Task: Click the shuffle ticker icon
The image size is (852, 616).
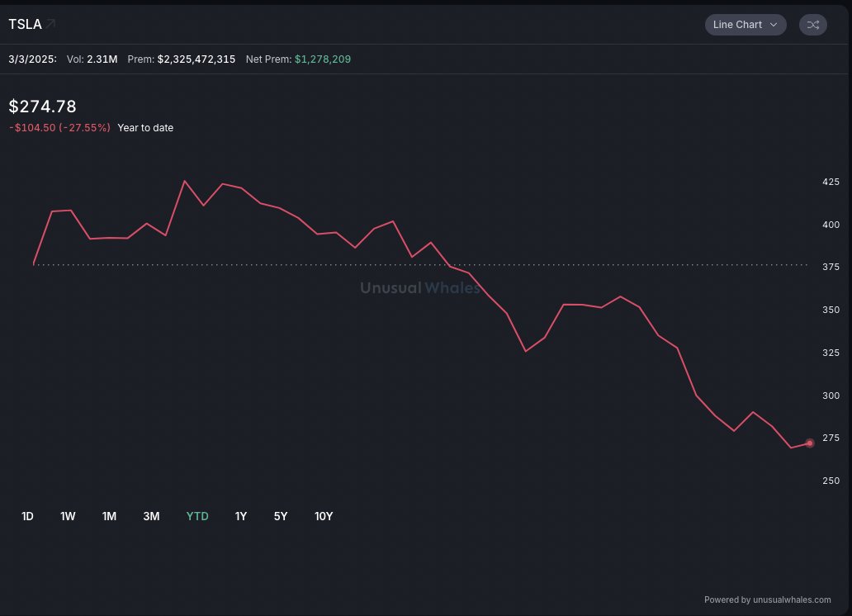Action: pos(812,24)
